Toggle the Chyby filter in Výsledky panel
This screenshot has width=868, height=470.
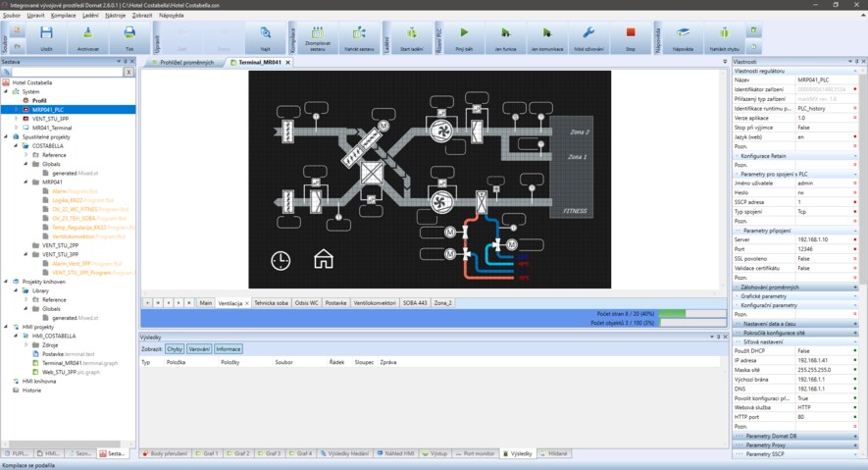175,348
